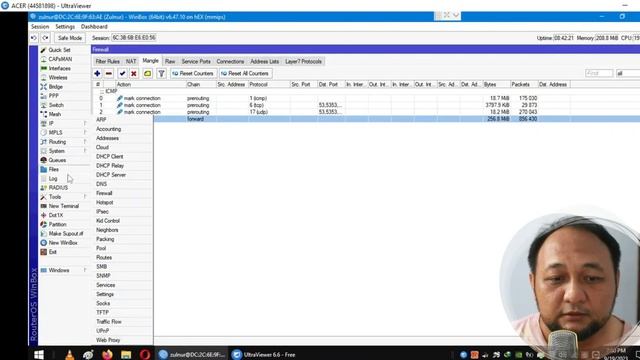The image size is (640, 360).
Task: Switch to the Connections tab
Action: click(230, 61)
